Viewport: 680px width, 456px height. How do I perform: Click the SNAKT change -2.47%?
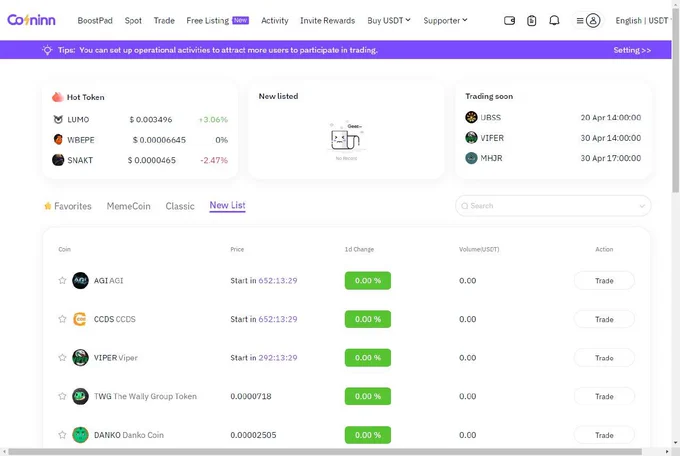click(214, 160)
